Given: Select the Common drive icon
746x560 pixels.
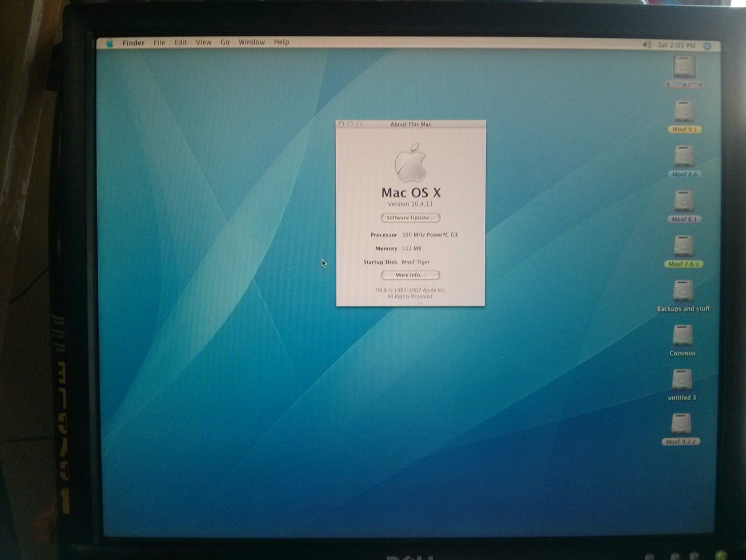Looking at the screenshot, I should 682,335.
